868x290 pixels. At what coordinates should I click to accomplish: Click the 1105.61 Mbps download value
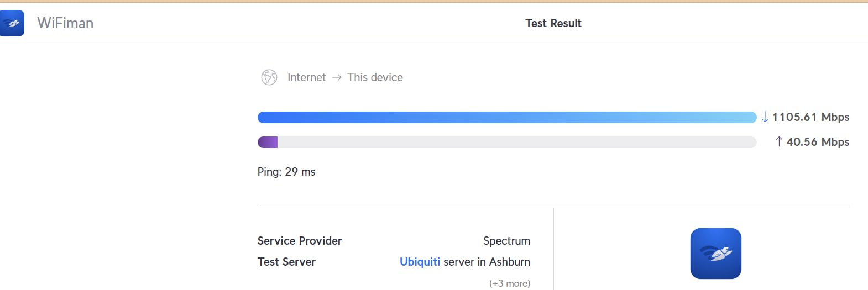811,117
